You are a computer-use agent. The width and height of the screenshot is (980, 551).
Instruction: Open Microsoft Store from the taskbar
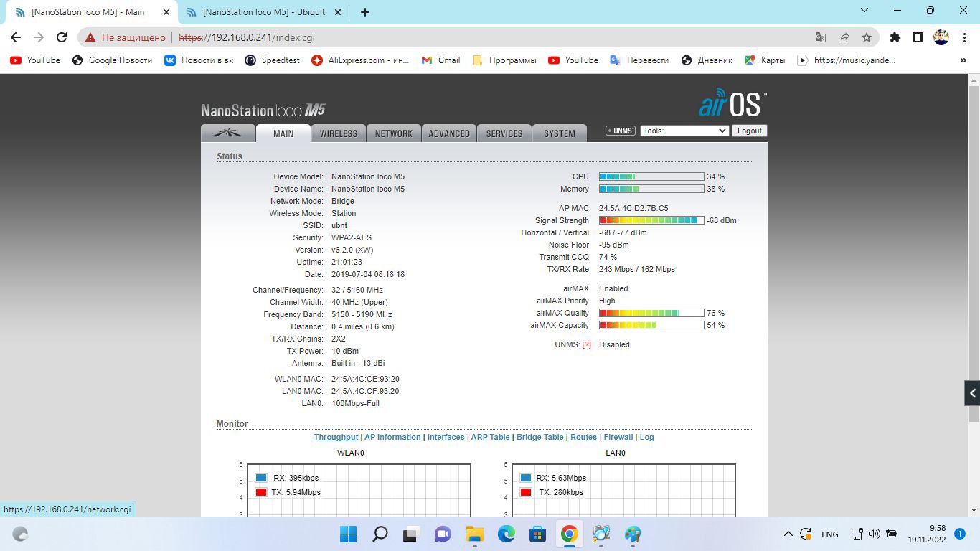537,534
